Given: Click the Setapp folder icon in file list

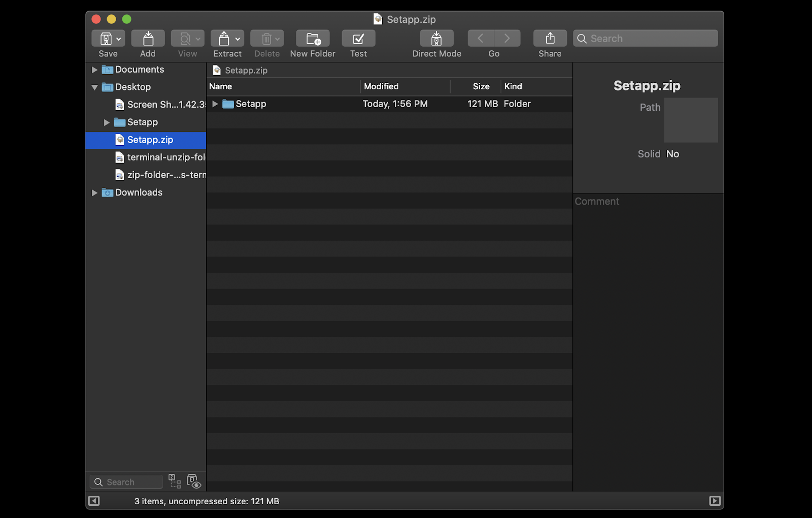Looking at the screenshot, I should point(228,104).
